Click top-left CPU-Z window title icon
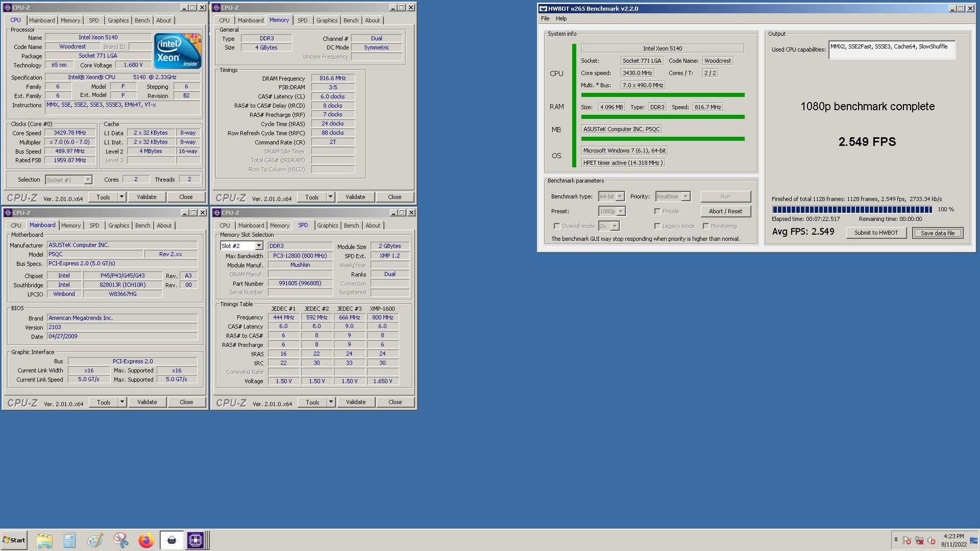The height and width of the screenshot is (551, 980). pyautogui.click(x=8, y=8)
